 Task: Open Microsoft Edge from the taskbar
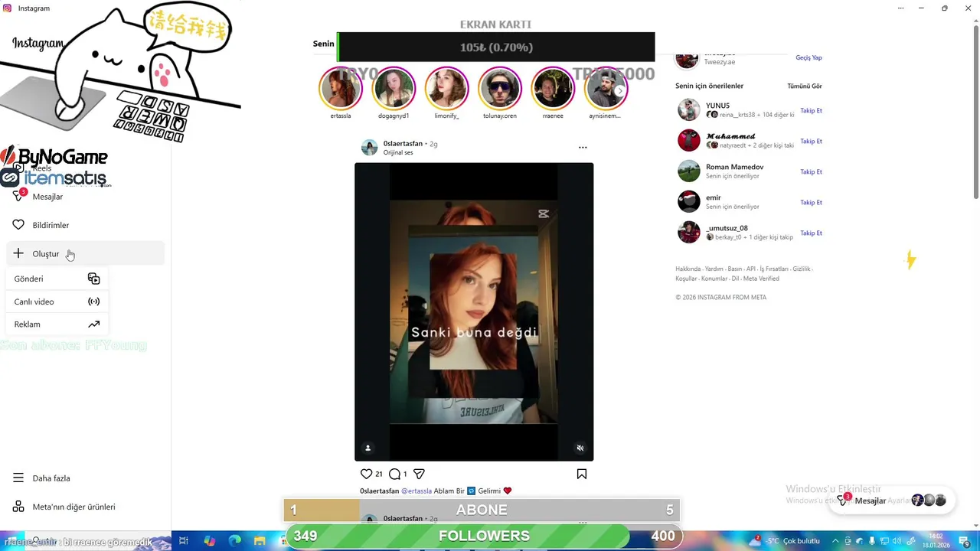click(x=236, y=540)
